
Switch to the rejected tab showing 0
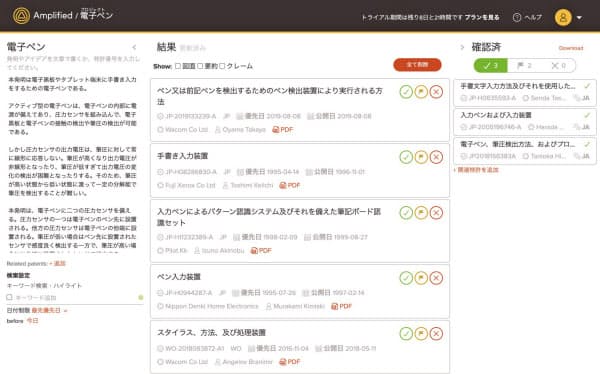[558, 65]
